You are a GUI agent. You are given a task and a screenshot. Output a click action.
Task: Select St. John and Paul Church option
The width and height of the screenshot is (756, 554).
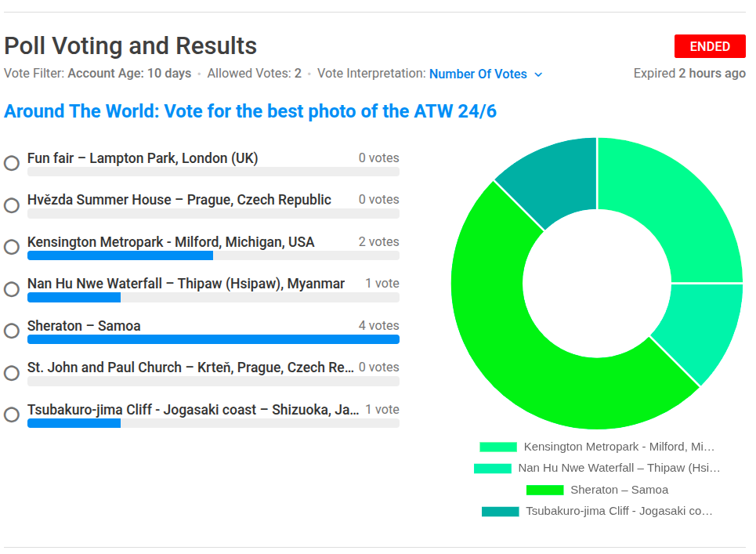click(12, 373)
